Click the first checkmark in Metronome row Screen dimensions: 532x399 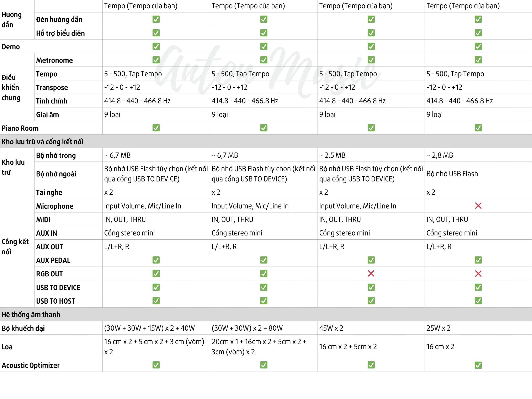[156, 60]
